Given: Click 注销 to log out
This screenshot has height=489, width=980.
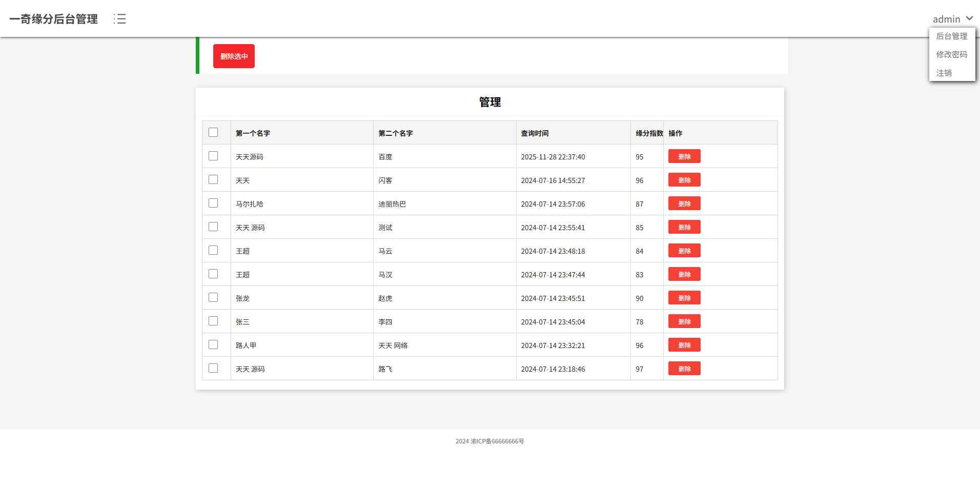Looking at the screenshot, I should (944, 73).
